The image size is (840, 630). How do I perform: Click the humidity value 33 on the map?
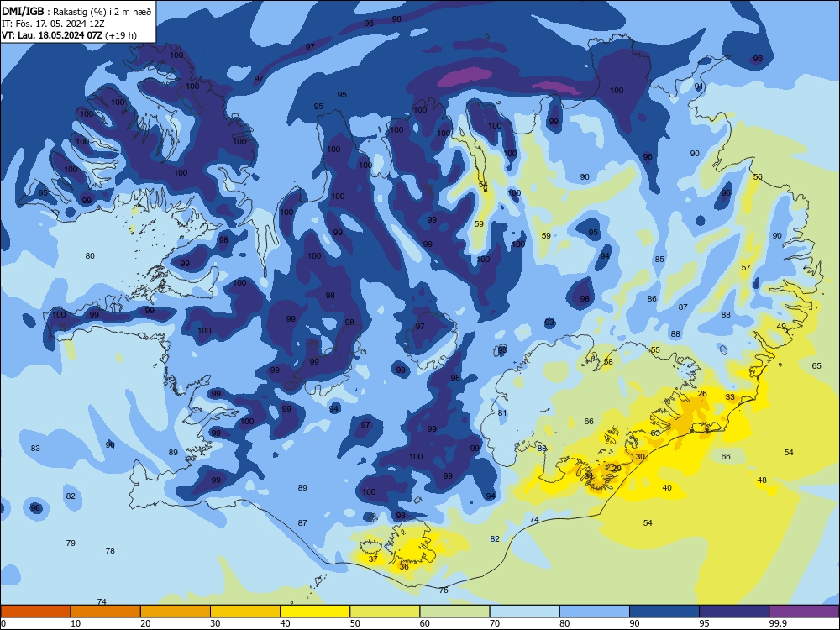[730, 397]
